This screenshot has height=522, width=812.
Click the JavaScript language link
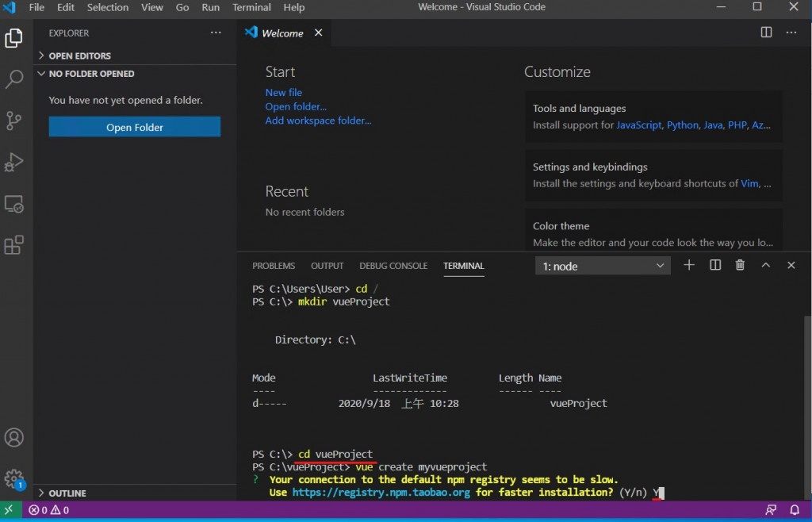[639, 125]
